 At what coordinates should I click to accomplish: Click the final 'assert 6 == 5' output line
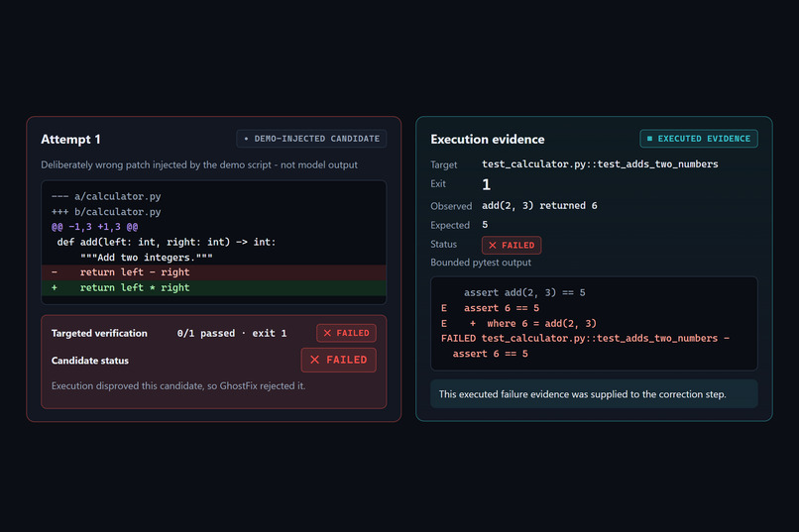[x=490, y=354]
